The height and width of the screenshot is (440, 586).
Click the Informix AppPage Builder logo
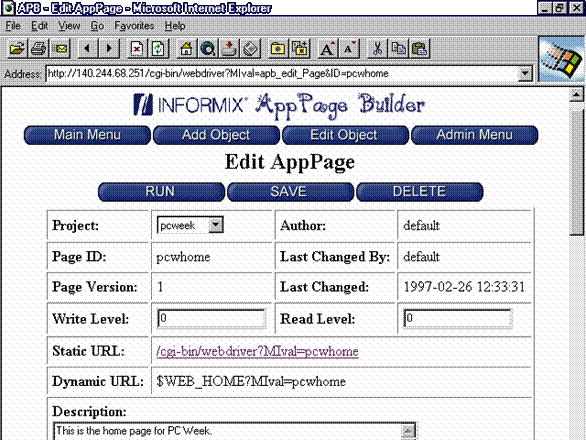(279, 105)
